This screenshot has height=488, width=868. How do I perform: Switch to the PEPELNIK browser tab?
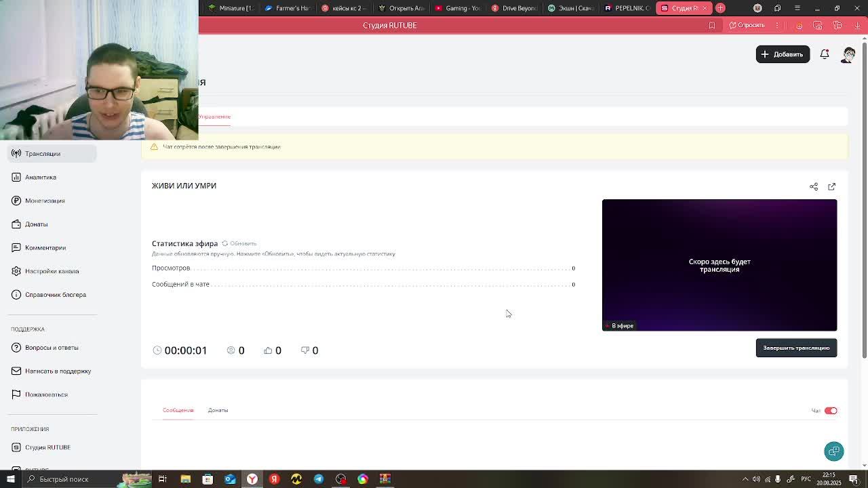627,8
